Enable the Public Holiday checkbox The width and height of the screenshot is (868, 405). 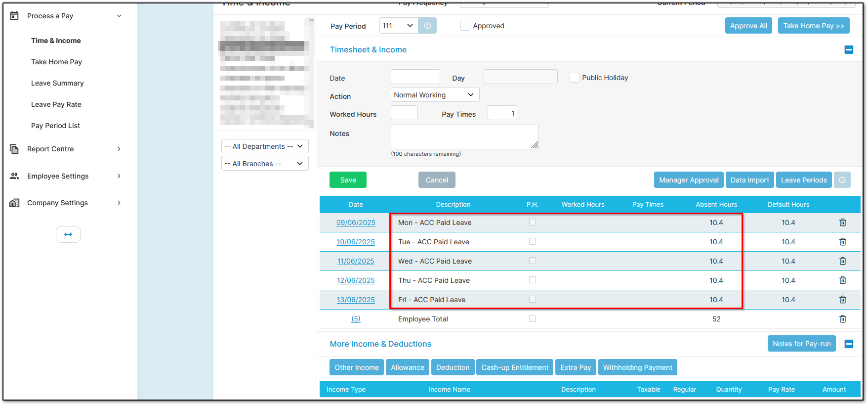coord(574,78)
